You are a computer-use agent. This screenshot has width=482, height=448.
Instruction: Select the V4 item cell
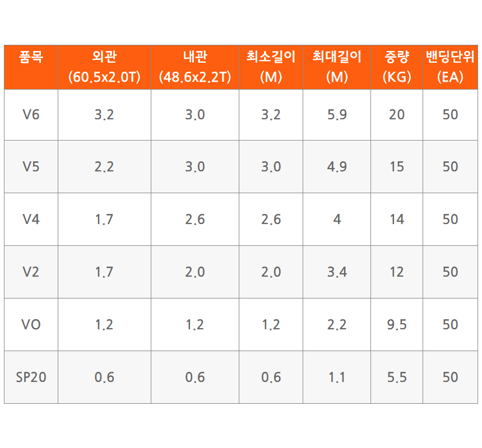point(31,220)
